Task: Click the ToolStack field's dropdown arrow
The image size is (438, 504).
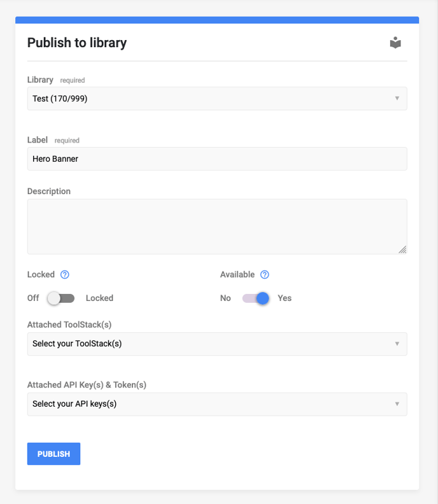Action: (x=397, y=344)
